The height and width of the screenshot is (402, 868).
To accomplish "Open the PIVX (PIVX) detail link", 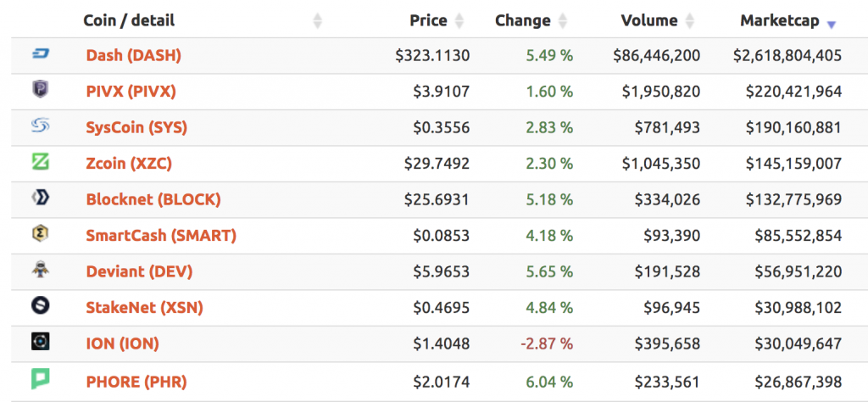I will pyautogui.click(x=131, y=92).
